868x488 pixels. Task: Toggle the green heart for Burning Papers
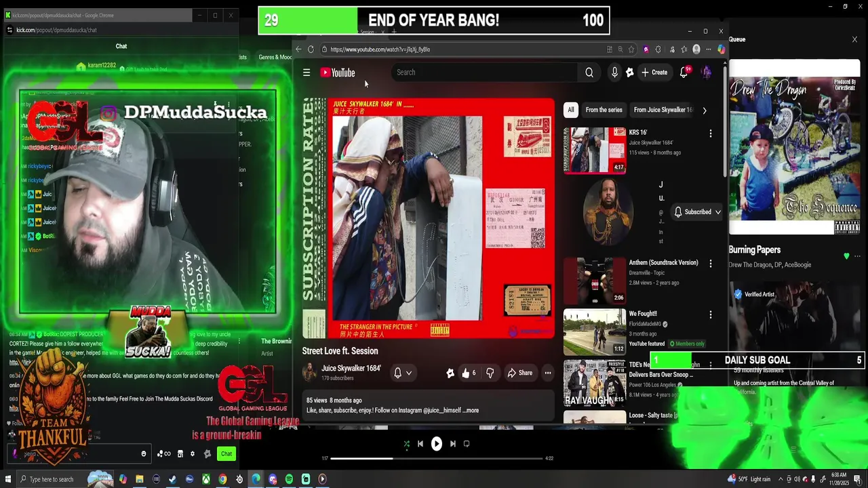point(846,256)
